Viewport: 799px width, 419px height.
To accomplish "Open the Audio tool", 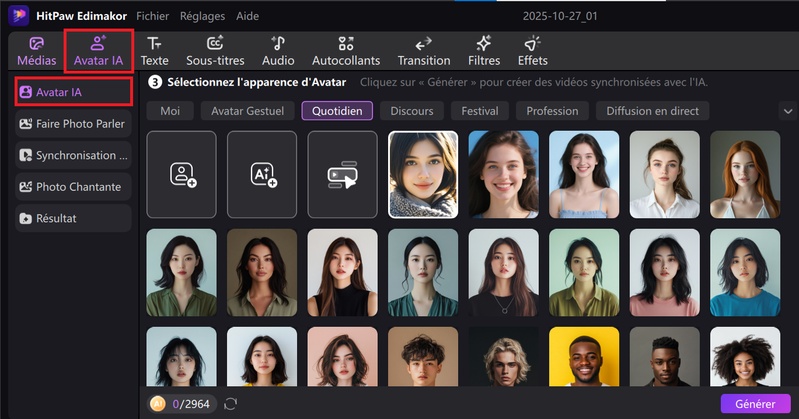I will [278, 50].
